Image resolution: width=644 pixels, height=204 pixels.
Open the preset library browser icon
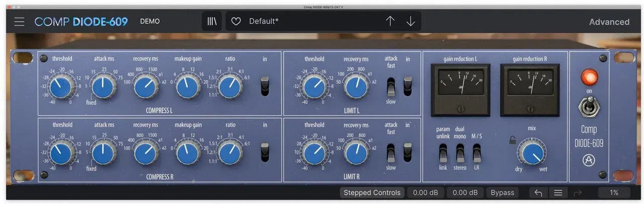212,22
